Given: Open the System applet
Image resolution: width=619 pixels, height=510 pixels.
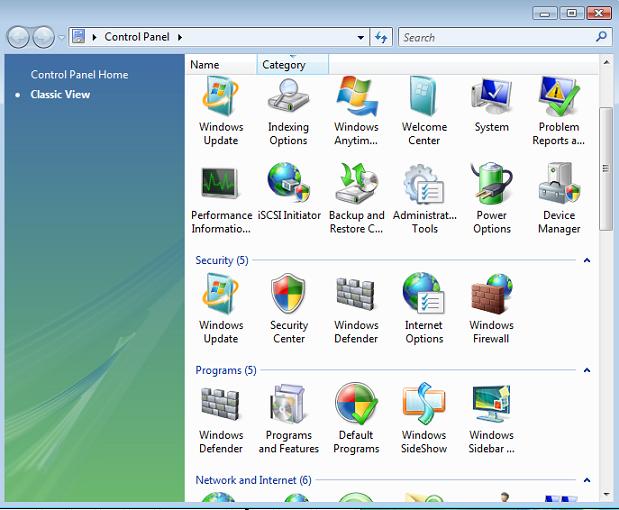Looking at the screenshot, I should click(491, 107).
